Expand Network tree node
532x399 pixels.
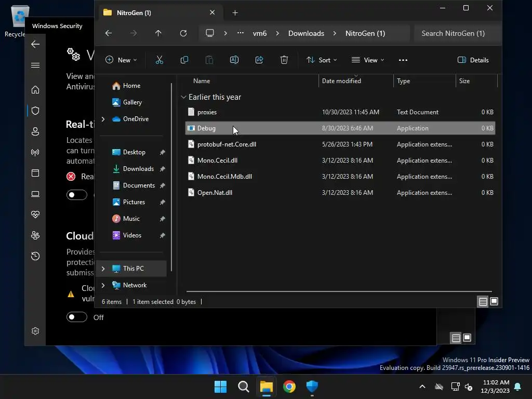pyautogui.click(x=103, y=285)
